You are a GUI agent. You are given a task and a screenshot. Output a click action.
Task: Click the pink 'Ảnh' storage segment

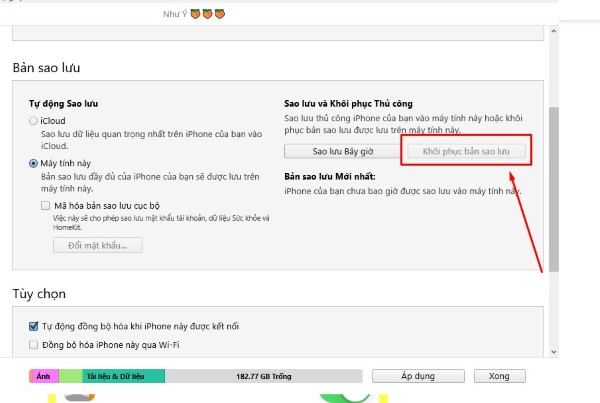(x=44, y=376)
